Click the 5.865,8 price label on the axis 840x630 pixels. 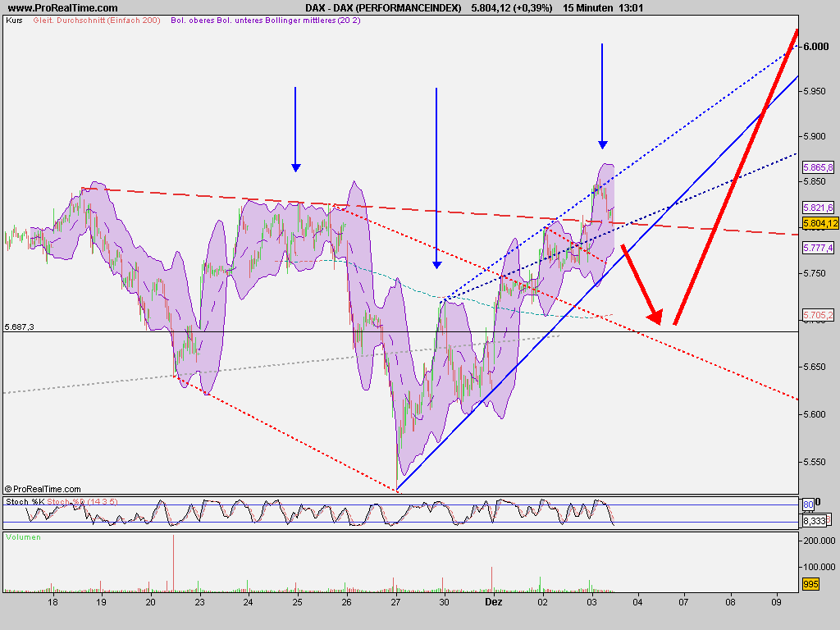point(819,168)
